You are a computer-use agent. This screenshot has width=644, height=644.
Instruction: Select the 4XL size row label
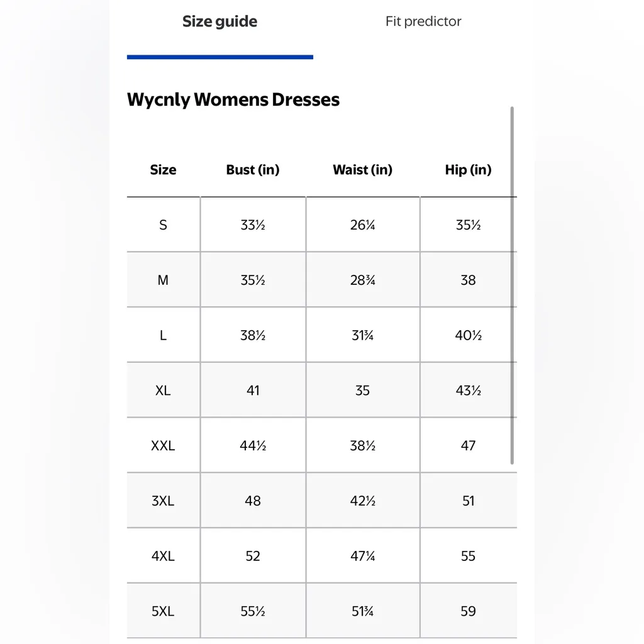pyautogui.click(x=163, y=556)
